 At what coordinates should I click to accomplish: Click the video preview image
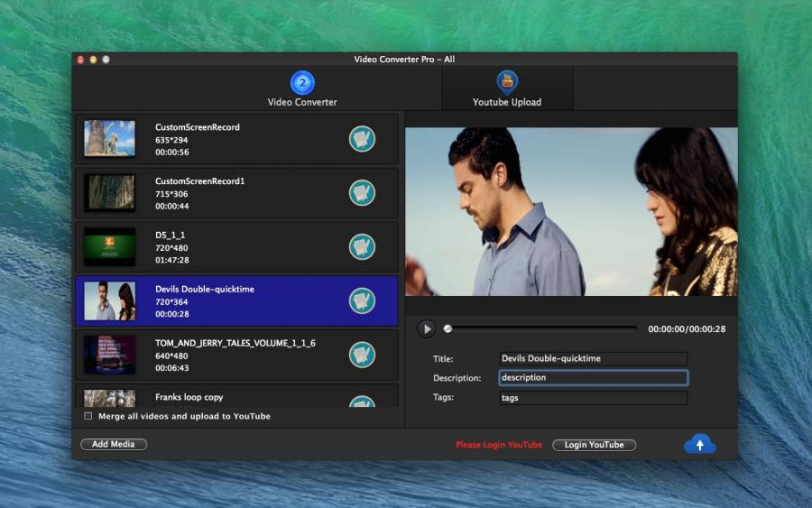pos(571,212)
